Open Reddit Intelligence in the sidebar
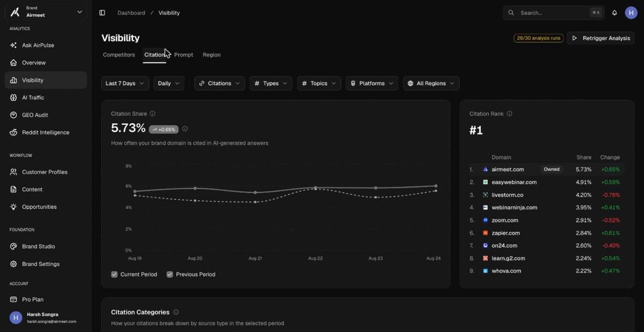Viewport: 644px width, 332px height. click(x=46, y=132)
